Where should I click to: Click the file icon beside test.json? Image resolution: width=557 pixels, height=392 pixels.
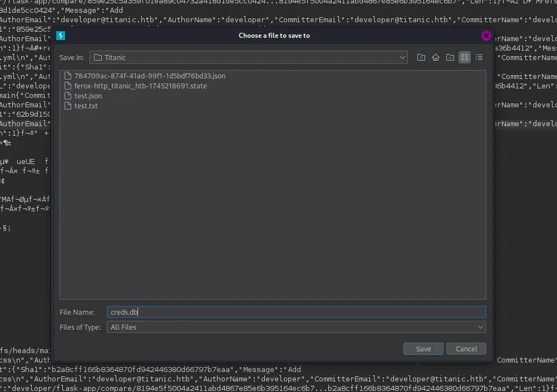tap(68, 96)
